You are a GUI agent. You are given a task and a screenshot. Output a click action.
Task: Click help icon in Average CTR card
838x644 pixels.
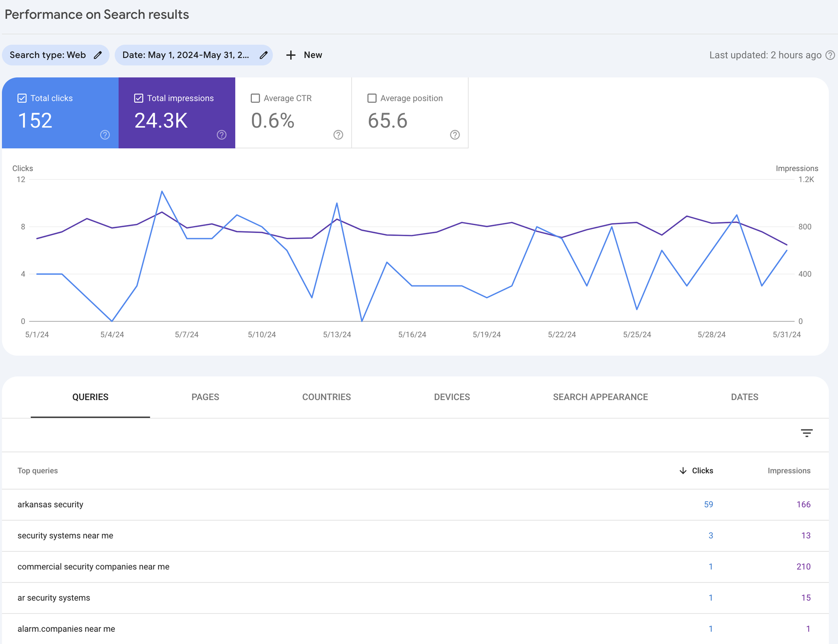(338, 135)
